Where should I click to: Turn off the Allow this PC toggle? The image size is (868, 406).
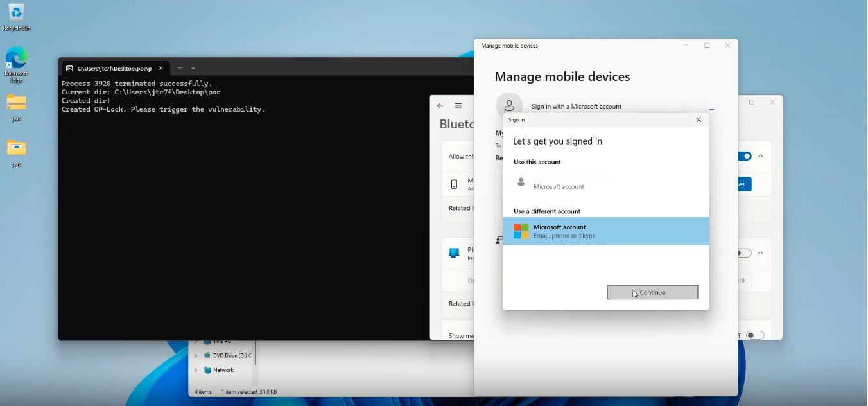tap(744, 156)
